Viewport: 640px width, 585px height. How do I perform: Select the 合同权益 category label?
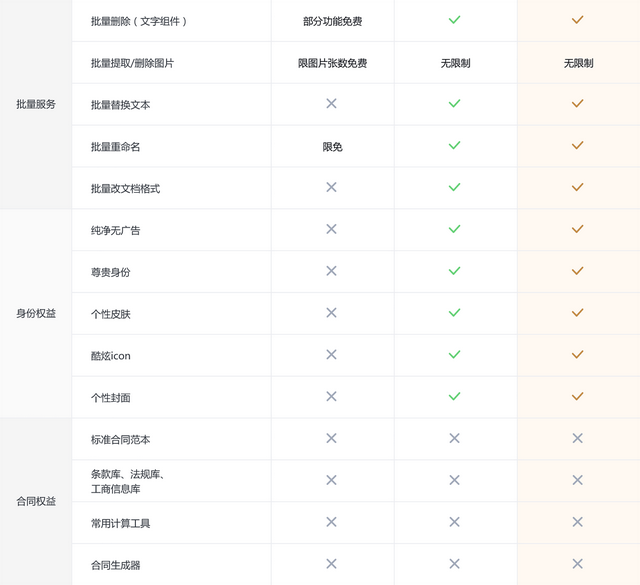pos(36,501)
